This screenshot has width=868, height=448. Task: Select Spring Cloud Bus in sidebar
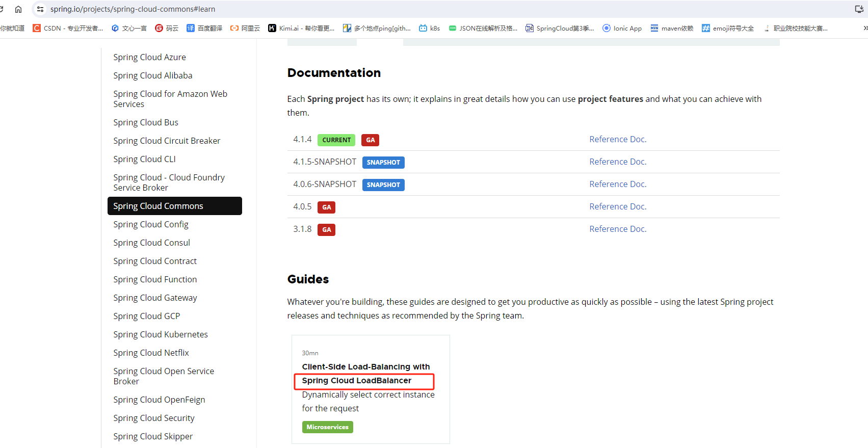click(146, 122)
